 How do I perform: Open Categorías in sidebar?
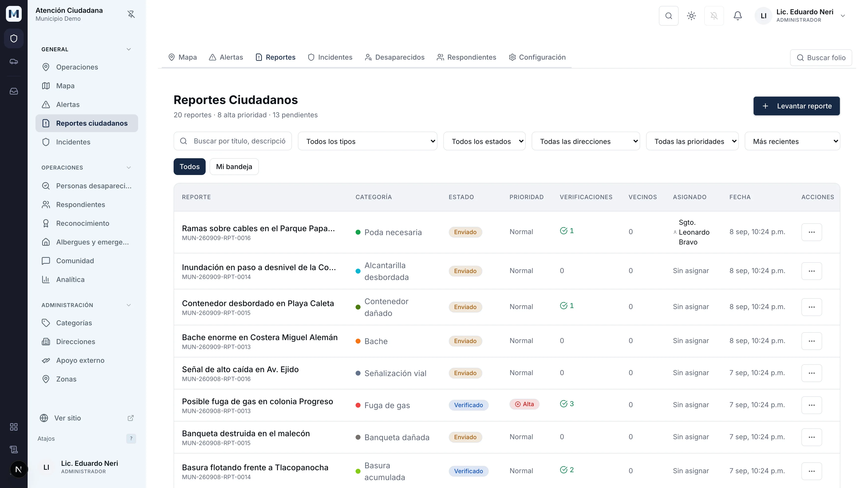click(87, 323)
